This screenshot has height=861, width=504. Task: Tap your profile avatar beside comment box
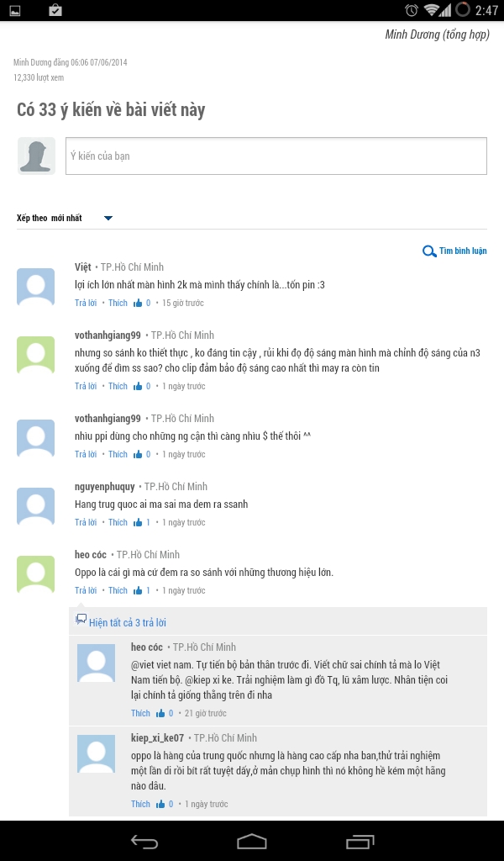click(x=37, y=156)
